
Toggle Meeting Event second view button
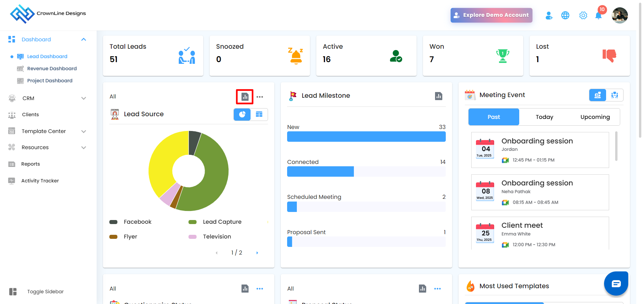click(614, 95)
